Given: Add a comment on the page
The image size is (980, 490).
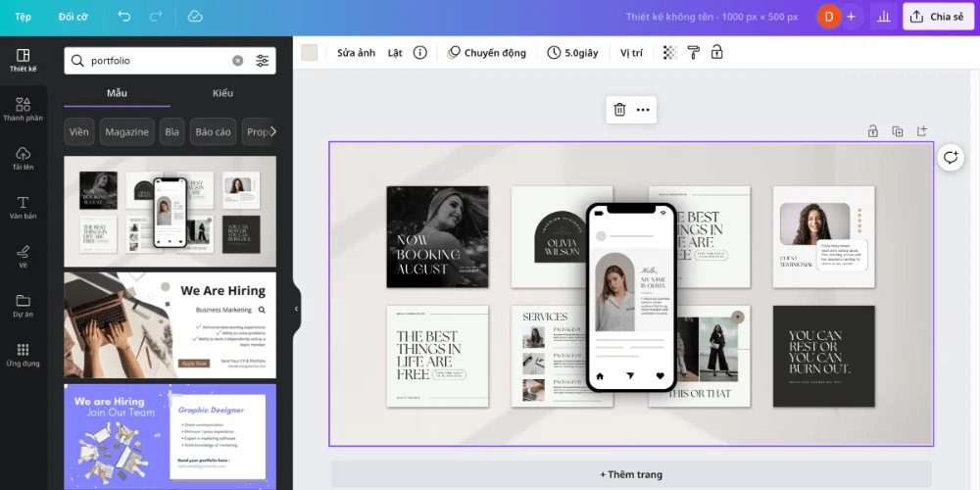Looking at the screenshot, I should tap(951, 158).
